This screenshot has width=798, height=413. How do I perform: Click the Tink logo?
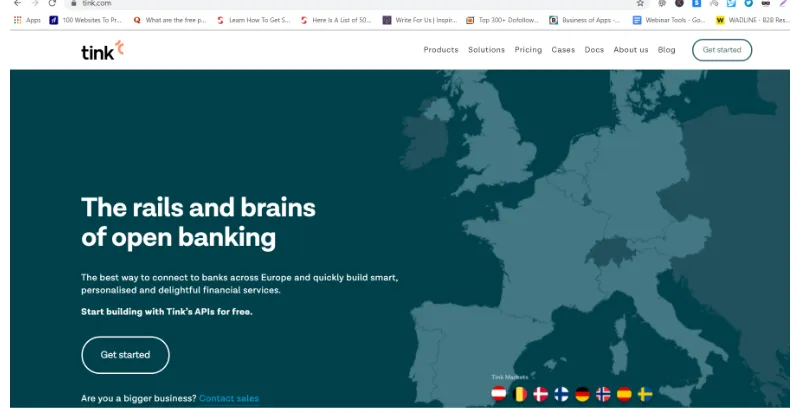[x=102, y=50]
